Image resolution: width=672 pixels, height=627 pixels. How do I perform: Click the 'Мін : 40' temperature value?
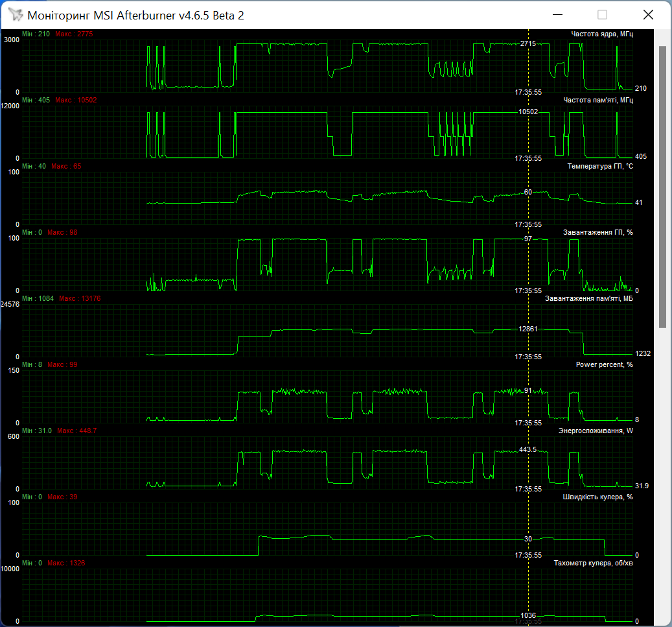(x=34, y=166)
